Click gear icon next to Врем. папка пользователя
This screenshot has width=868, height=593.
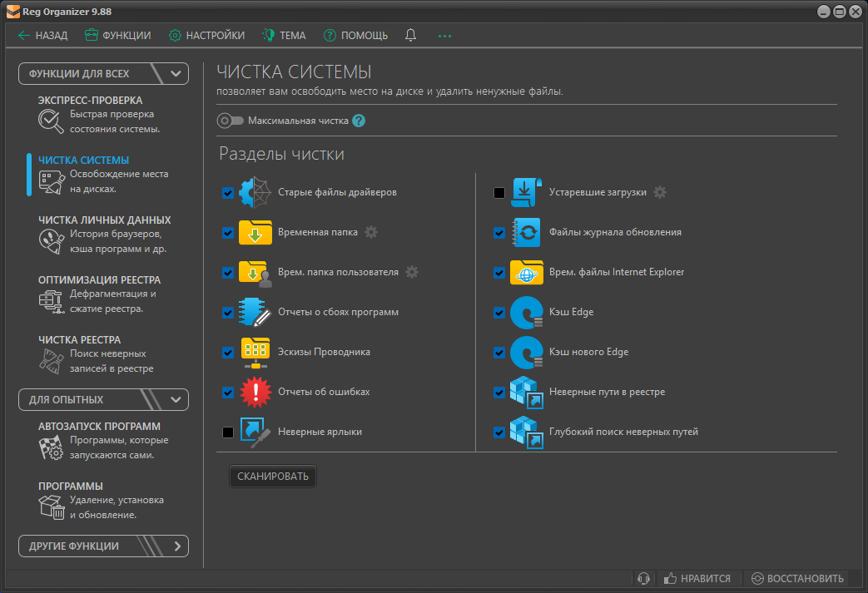click(x=412, y=272)
